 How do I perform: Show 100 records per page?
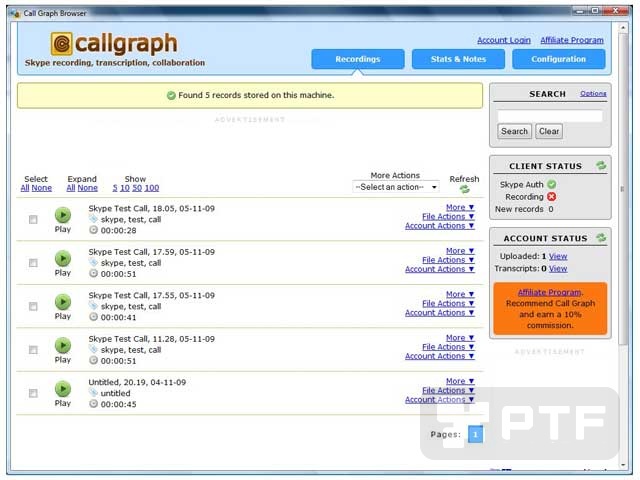click(x=152, y=188)
